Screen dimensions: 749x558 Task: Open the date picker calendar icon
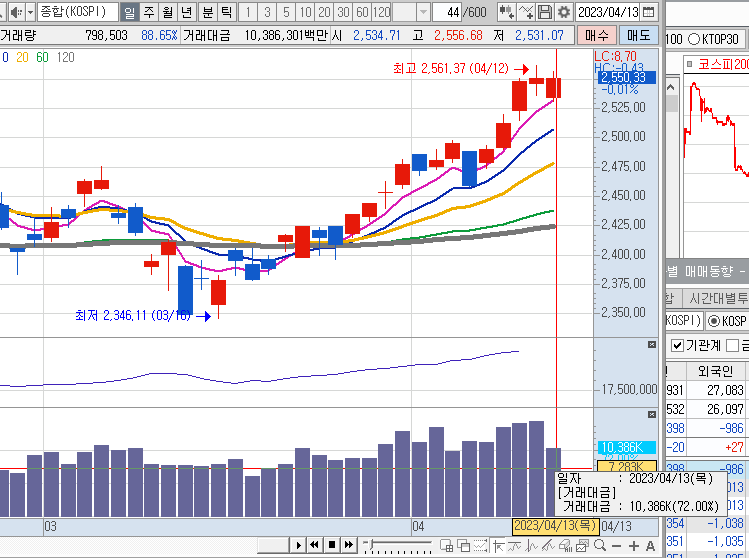click(x=649, y=12)
